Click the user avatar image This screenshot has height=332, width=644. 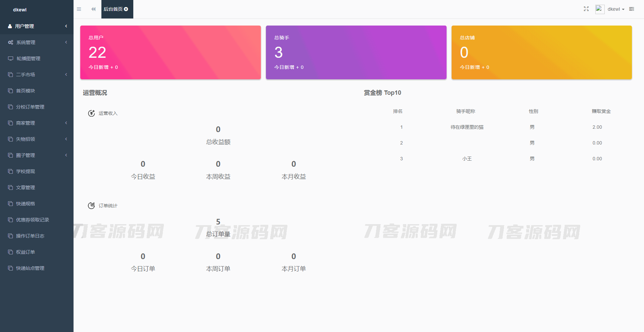(x=600, y=9)
